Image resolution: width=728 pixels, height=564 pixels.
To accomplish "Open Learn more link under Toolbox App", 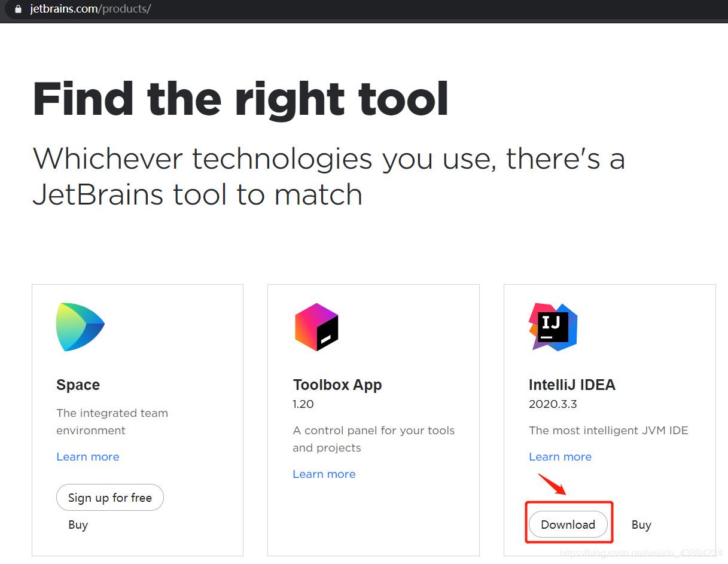I will pyautogui.click(x=324, y=474).
